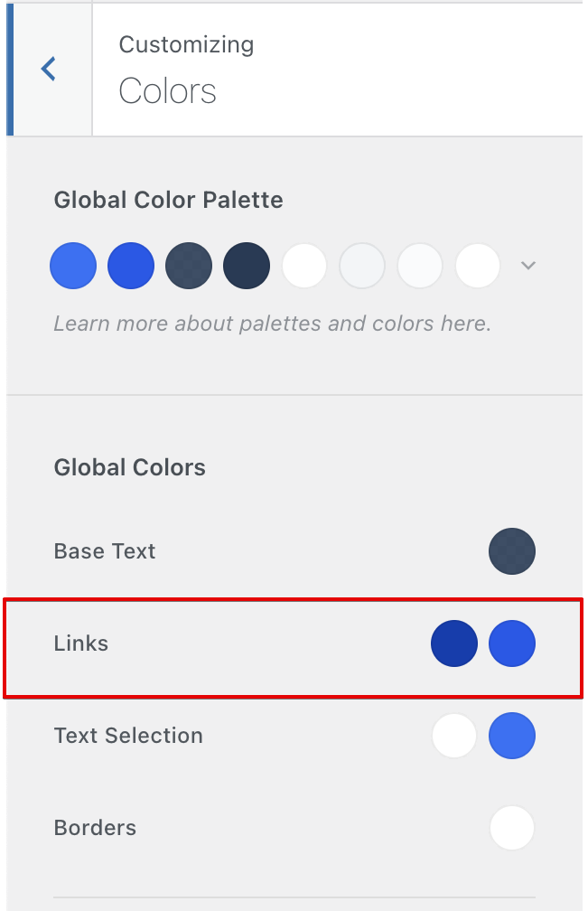
Task: Edit the white Text Selection color
Action: pyautogui.click(x=454, y=736)
